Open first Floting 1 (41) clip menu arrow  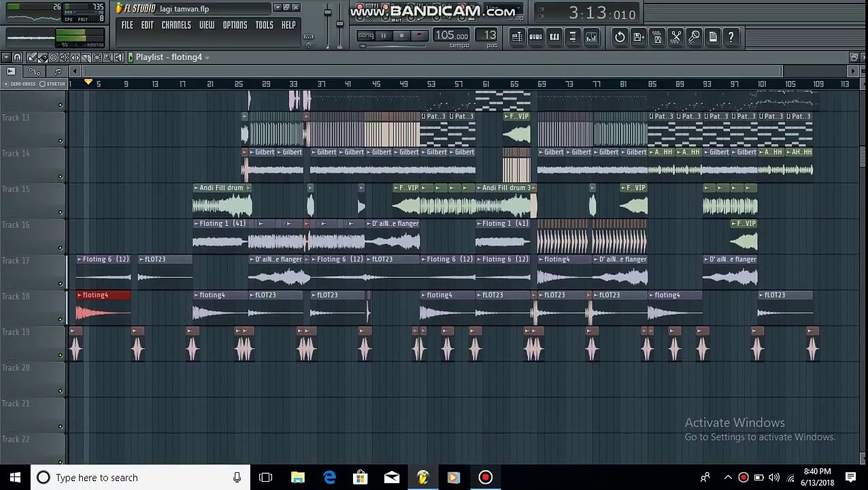pos(196,224)
